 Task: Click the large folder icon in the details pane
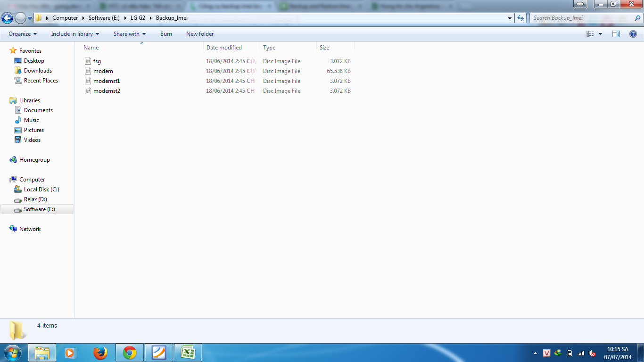[17, 330]
